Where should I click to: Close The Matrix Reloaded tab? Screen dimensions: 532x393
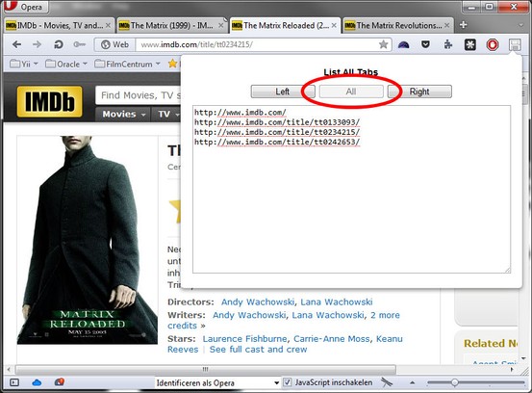point(334,25)
